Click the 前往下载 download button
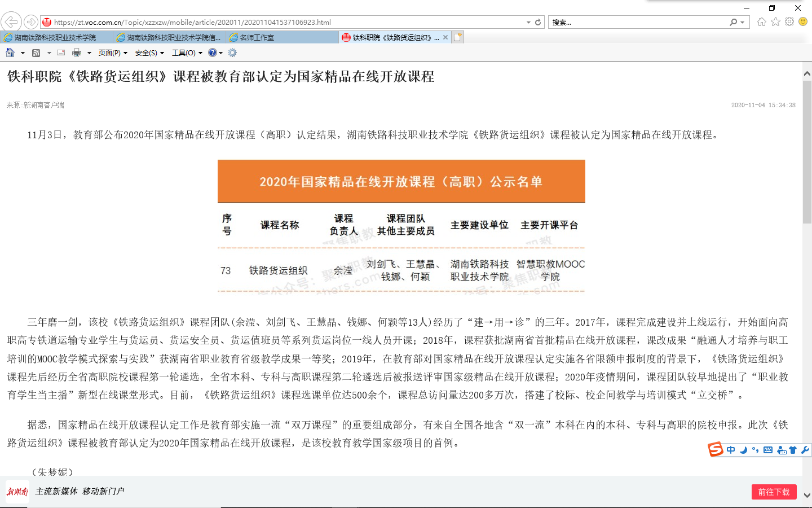This screenshot has width=812, height=508. click(x=774, y=492)
